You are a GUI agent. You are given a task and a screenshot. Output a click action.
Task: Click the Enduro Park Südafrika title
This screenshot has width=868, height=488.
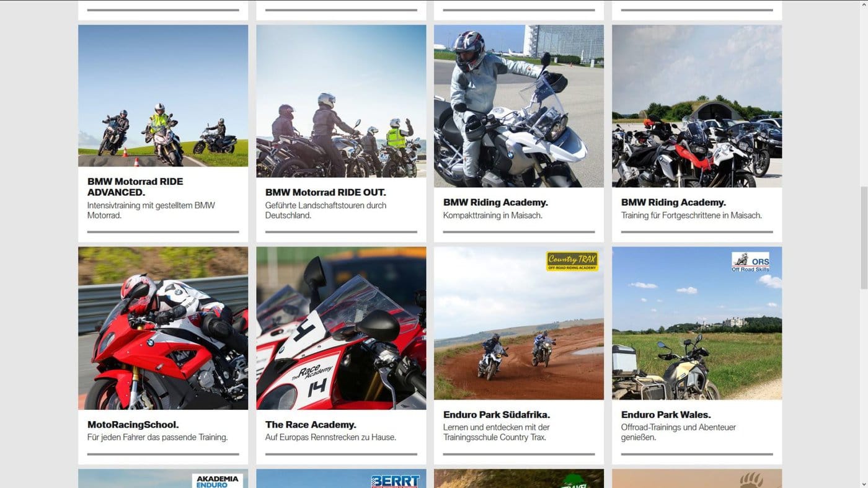[497, 414]
